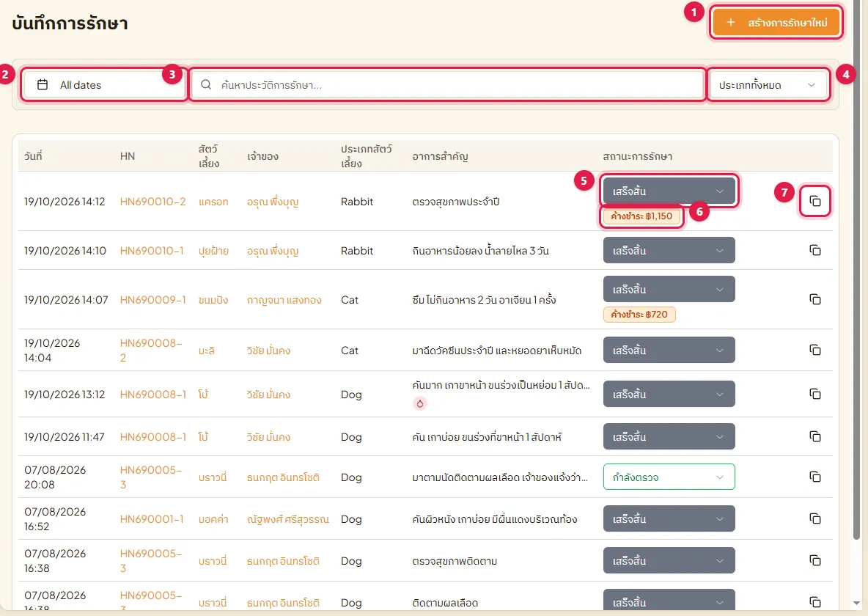
Task: Click the สถานะการรักษา column header
Action: 638,156
